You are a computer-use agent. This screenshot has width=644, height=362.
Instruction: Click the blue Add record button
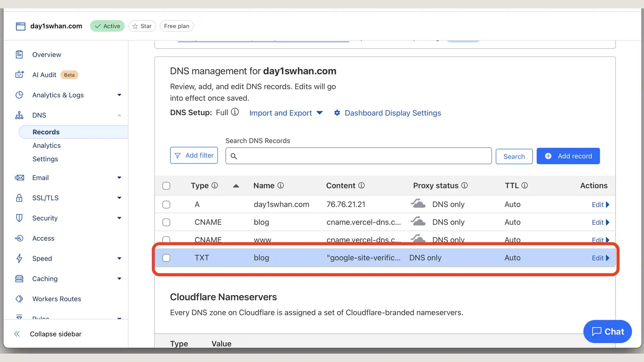[568, 156]
